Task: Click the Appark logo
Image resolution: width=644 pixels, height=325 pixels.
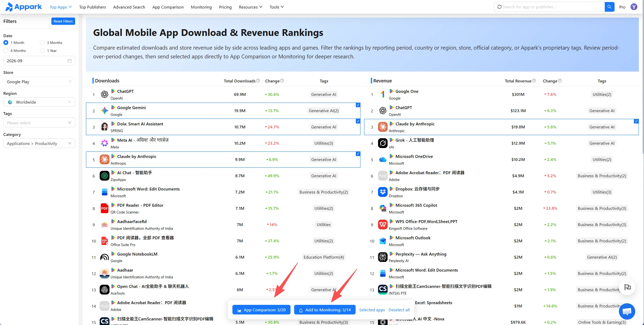Action: point(23,7)
